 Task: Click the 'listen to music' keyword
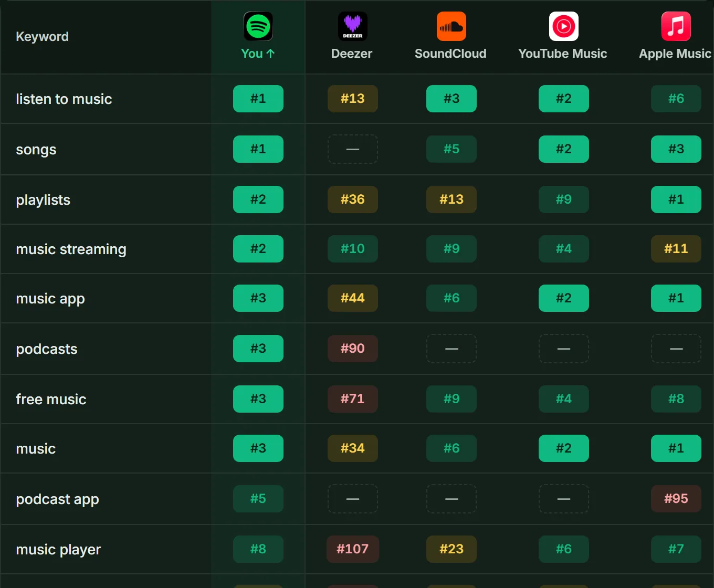pos(64,99)
